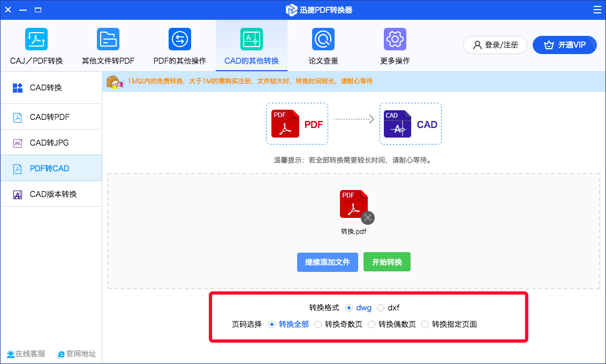Open CAD版本转换 sidebar item
This screenshot has height=364, width=606.
point(51,194)
